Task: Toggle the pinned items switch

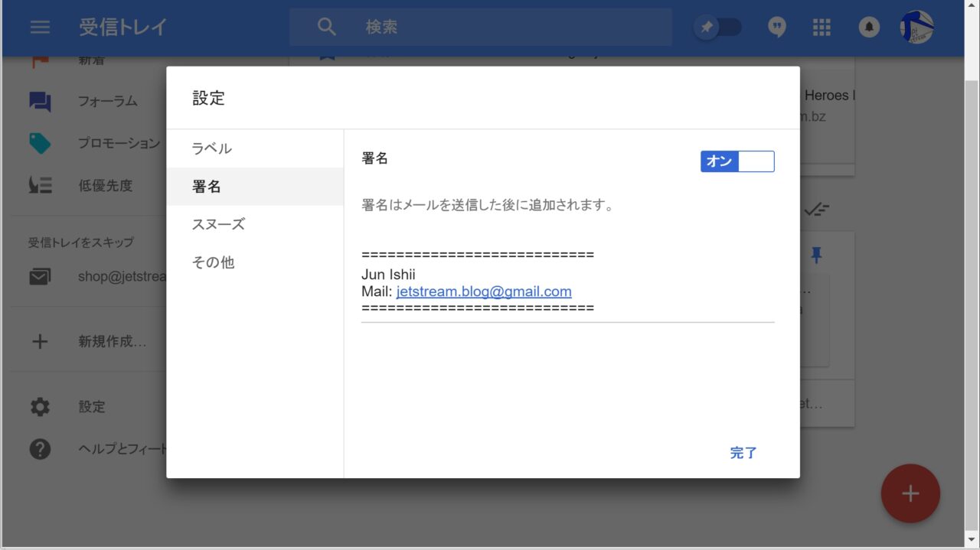Action: pos(718,28)
